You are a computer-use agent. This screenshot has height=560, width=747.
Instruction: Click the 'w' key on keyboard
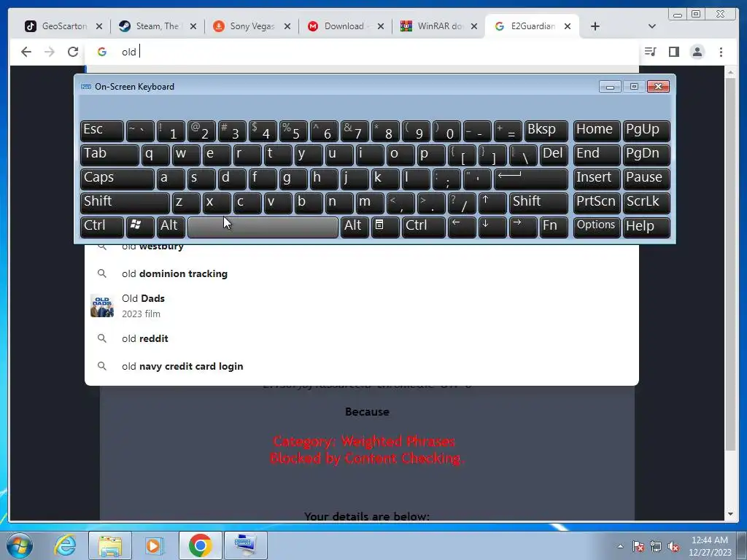click(186, 155)
